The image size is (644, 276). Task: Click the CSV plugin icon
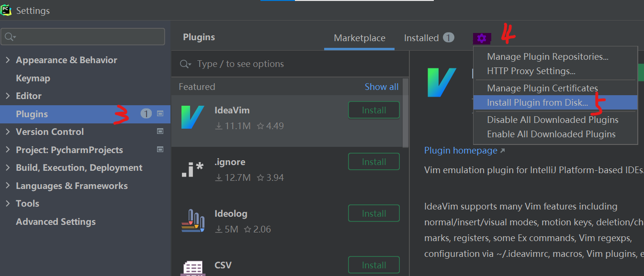(192, 268)
